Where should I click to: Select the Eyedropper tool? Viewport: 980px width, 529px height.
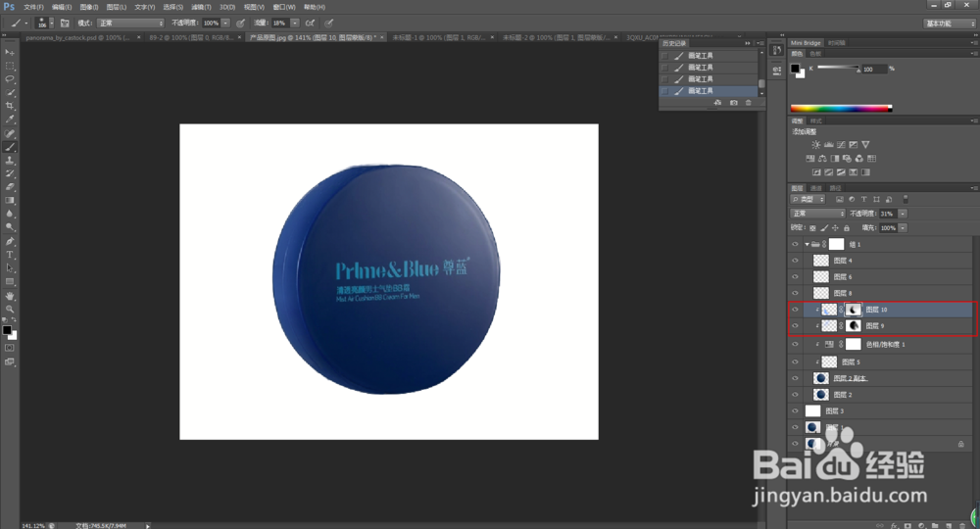[x=10, y=120]
